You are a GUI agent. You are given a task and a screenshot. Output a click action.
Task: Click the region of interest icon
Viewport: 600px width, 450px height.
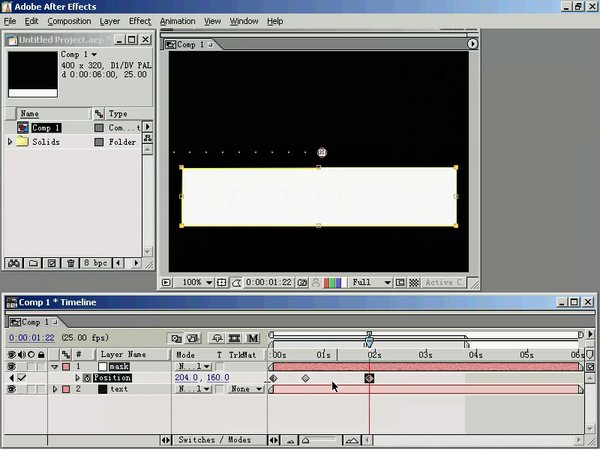400,283
